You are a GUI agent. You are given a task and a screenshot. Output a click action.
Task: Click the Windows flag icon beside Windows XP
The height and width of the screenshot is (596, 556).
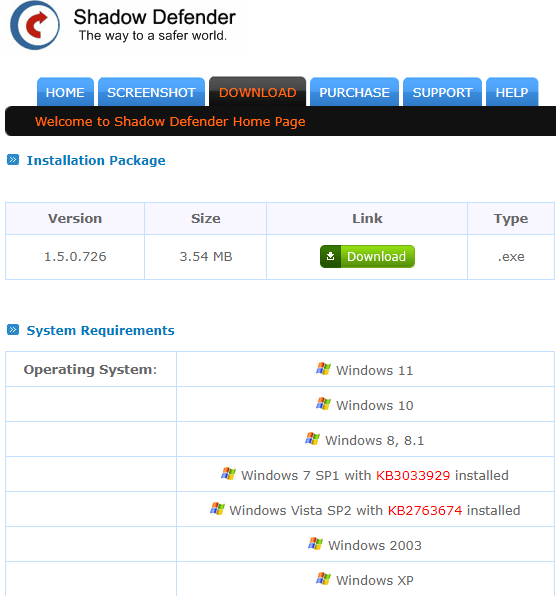(x=323, y=579)
